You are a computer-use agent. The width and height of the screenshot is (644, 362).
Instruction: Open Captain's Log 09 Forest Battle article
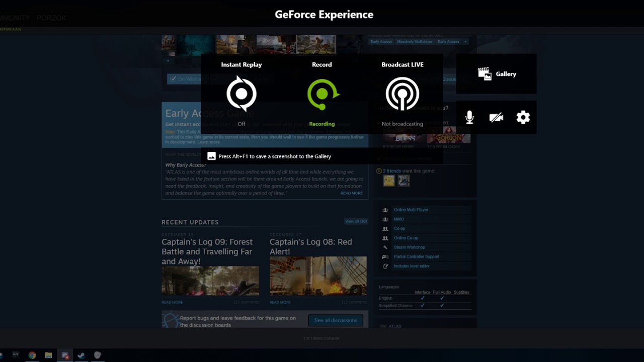coord(207,251)
